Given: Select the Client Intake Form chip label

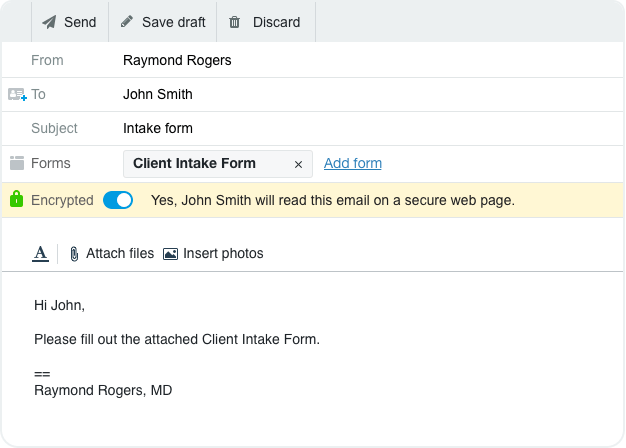Looking at the screenshot, I should [194, 163].
